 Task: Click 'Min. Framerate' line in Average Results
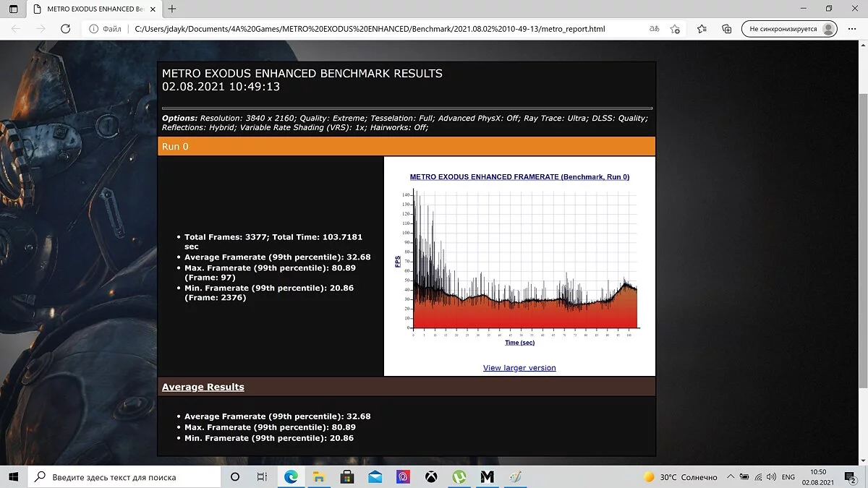[x=269, y=438]
